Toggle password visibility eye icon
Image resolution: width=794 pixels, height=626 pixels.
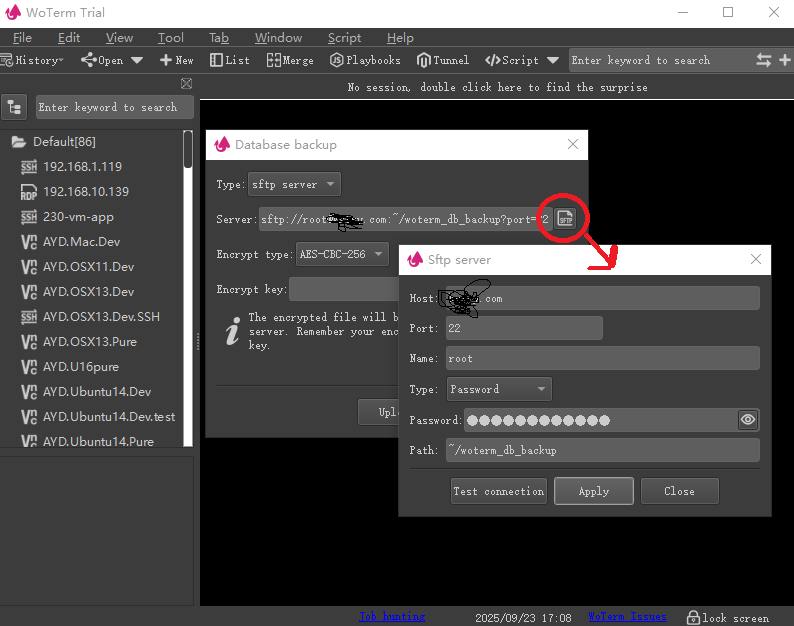(748, 420)
